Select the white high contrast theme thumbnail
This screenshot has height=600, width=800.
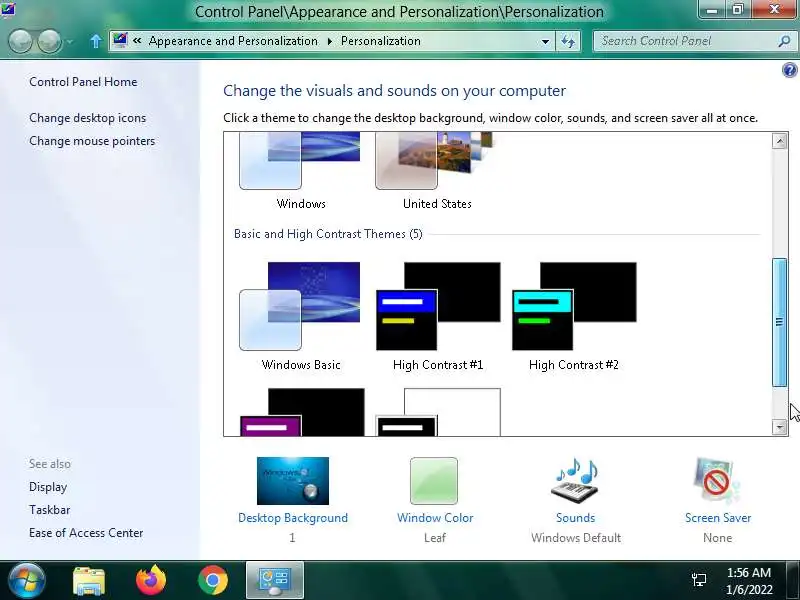(438, 412)
